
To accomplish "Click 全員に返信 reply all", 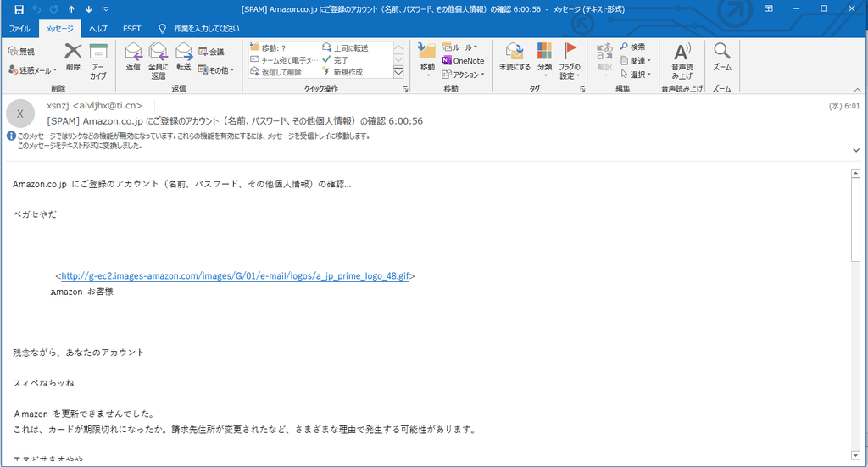I will [x=158, y=61].
